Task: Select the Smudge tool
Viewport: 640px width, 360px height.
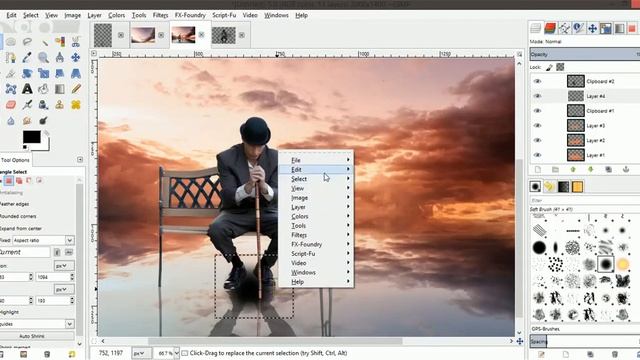Action: pyautogui.click(x=27, y=121)
